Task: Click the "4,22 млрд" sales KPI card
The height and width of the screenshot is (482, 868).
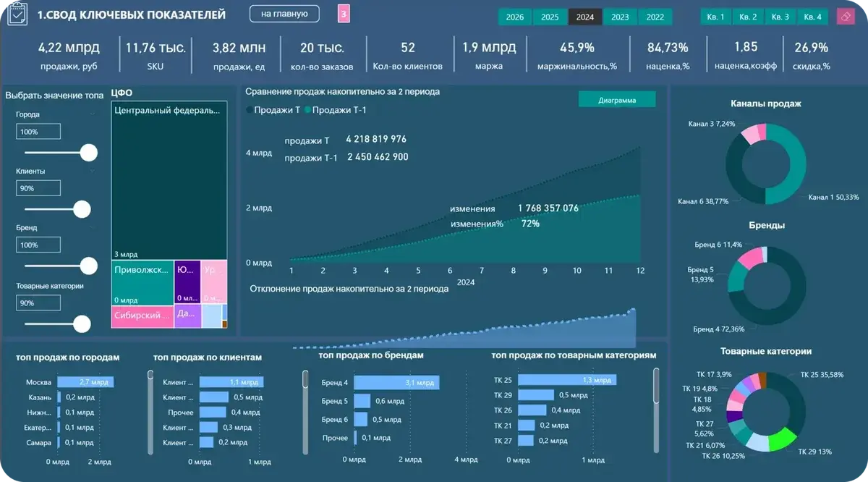Action: pyautogui.click(x=69, y=56)
